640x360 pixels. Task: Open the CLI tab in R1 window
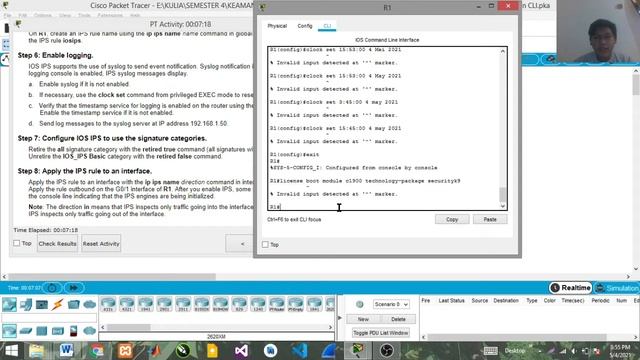(327, 26)
